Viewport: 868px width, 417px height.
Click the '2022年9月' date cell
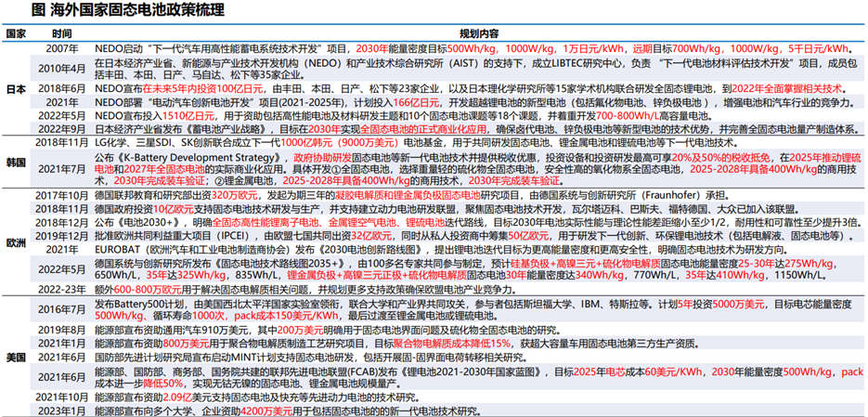[x=62, y=130]
